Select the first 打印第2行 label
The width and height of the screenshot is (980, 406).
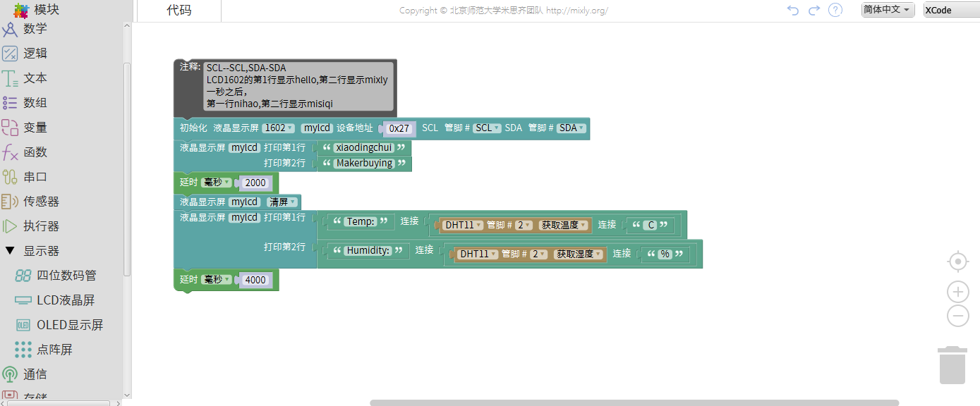(284, 164)
